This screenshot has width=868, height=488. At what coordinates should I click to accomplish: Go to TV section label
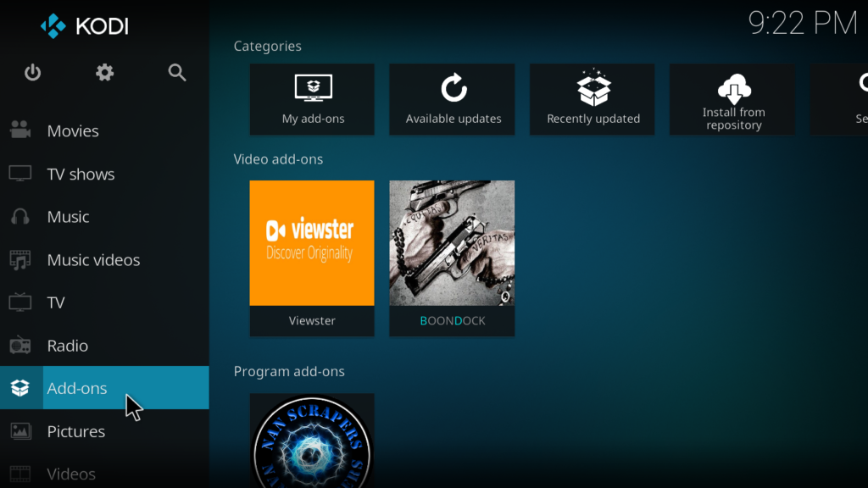[56, 302]
